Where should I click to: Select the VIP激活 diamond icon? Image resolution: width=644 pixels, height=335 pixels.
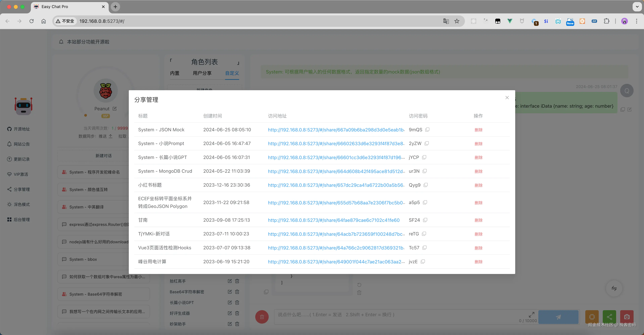pos(9,174)
